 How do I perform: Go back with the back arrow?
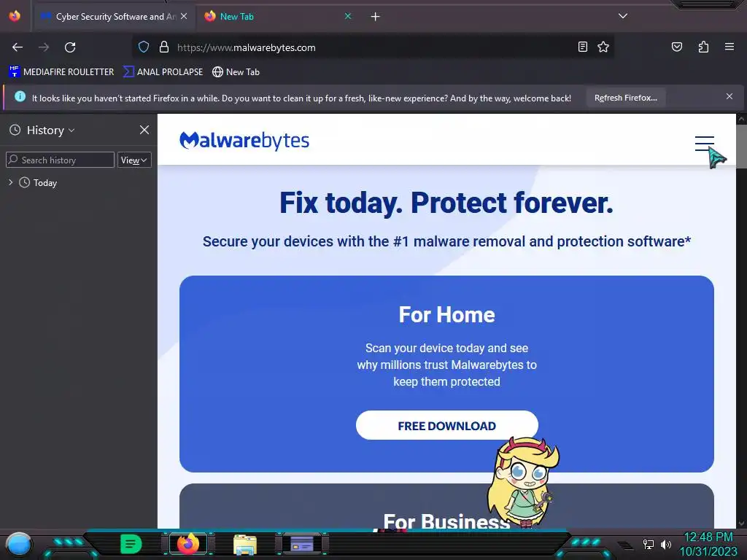[x=18, y=47]
